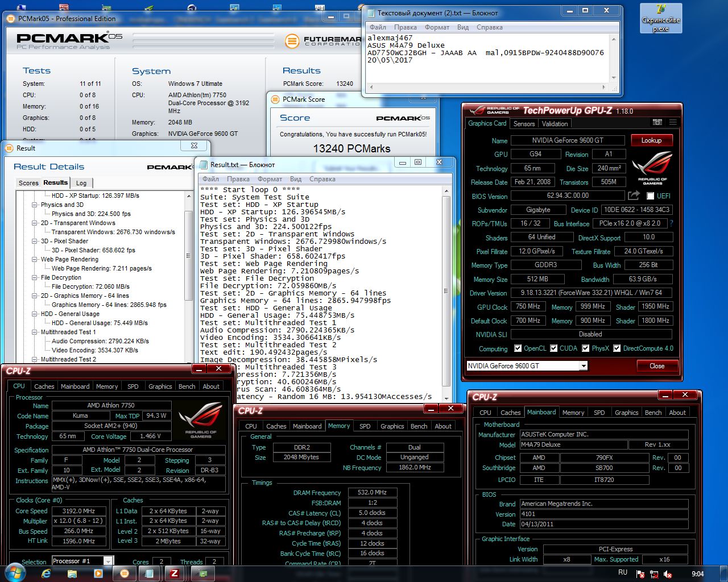Screen dimensions: 728x582
Task: Open Формат menu in Result.txt Notepad
Action: [x=270, y=179]
